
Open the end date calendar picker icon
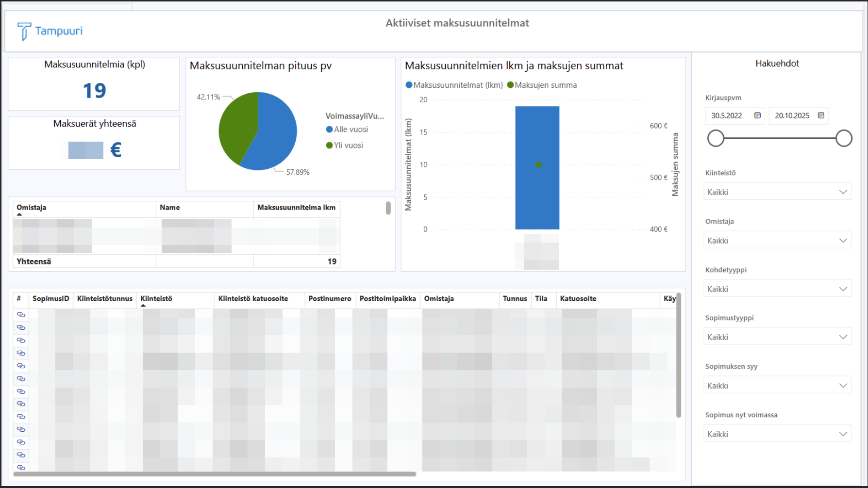coord(821,115)
